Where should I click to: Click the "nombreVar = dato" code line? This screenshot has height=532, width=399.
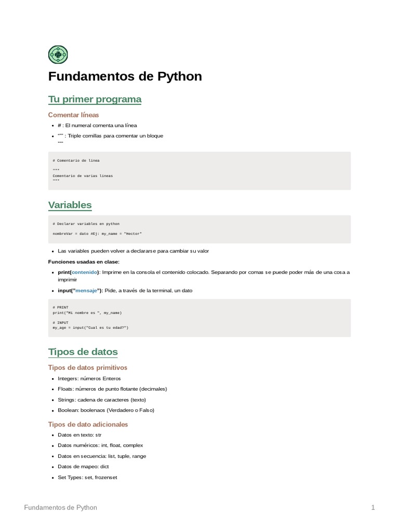[x=97, y=234]
